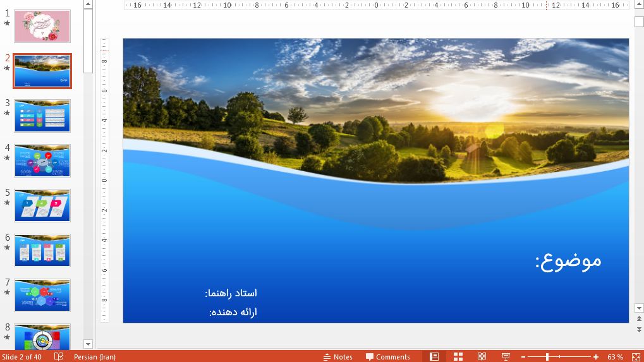Click slide editor scroll down arrow
This screenshot has width=644, height=362.
tap(639, 308)
